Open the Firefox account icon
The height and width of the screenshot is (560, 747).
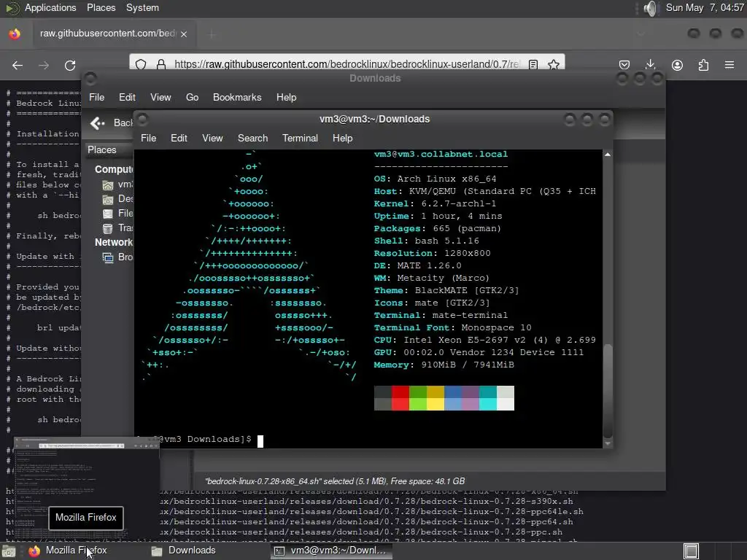click(677, 65)
